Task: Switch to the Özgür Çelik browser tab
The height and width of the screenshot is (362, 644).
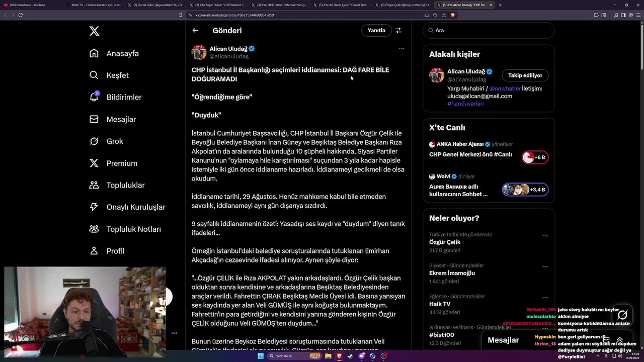Action: click(403, 5)
